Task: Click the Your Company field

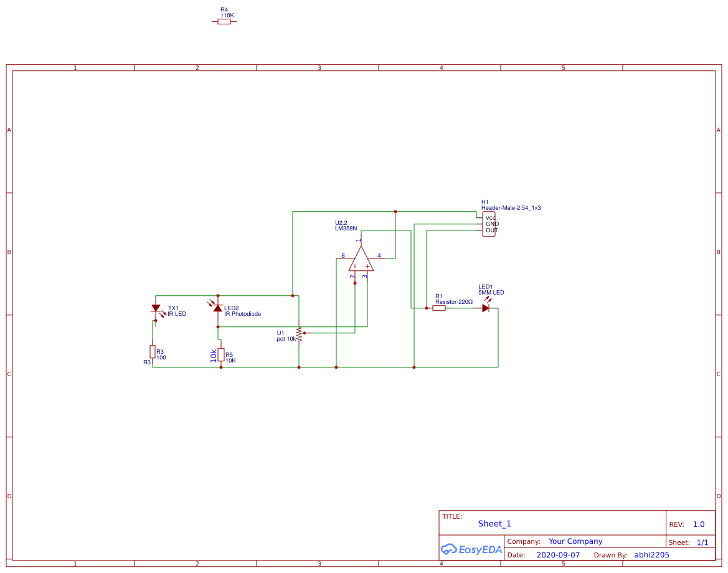Action: (575, 541)
